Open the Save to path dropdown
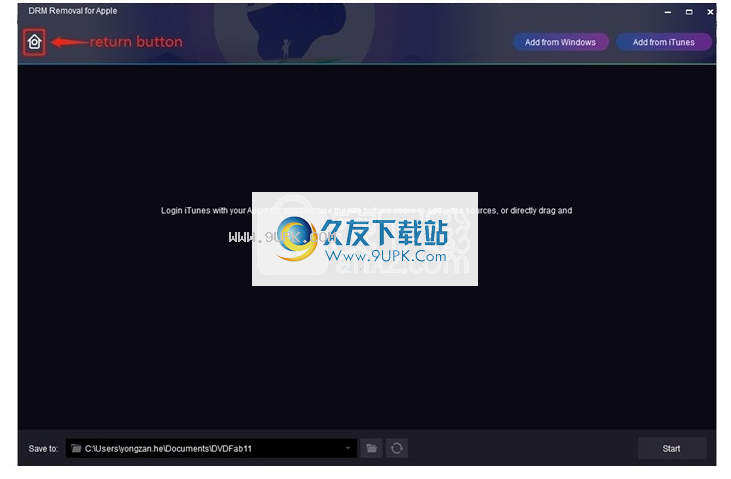Viewport: 731px width, 479px height. click(x=348, y=448)
